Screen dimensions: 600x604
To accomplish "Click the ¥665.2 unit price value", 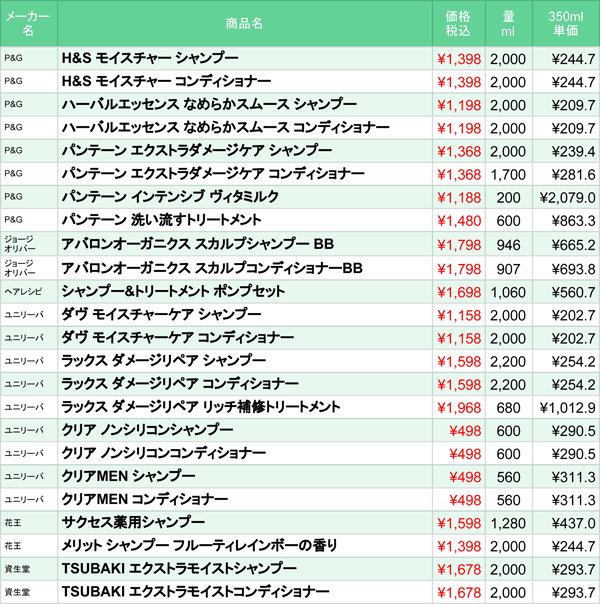I will [x=573, y=245].
